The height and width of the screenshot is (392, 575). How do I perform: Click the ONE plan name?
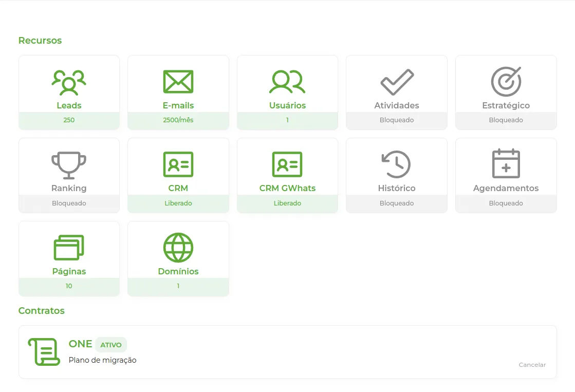tap(80, 344)
